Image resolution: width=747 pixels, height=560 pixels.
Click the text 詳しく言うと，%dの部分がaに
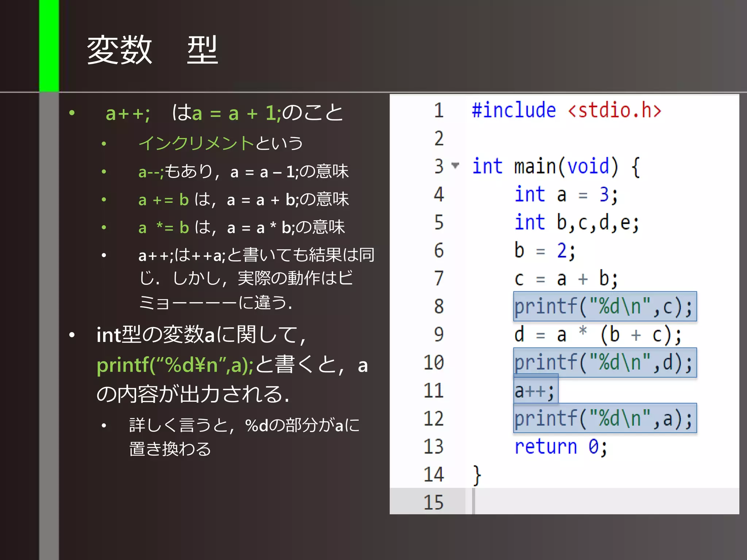[x=244, y=425]
